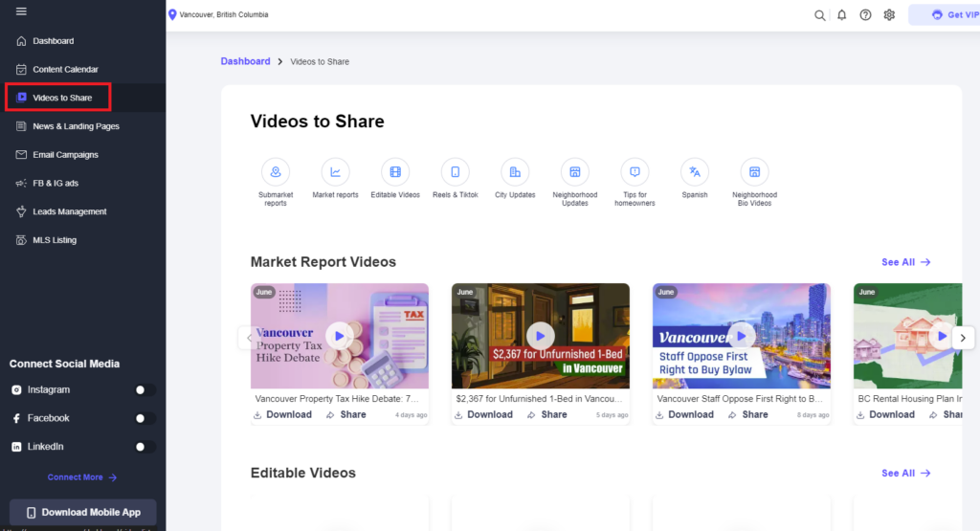Image resolution: width=980 pixels, height=531 pixels.
Task: Click the search magnifier icon
Action: tap(819, 15)
